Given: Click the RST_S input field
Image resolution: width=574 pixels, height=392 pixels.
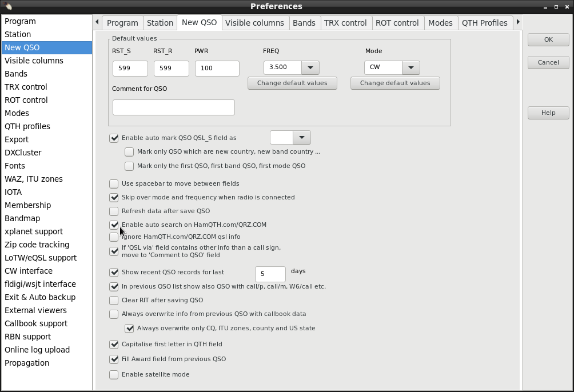Looking at the screenshot, I should click(130, 69).
